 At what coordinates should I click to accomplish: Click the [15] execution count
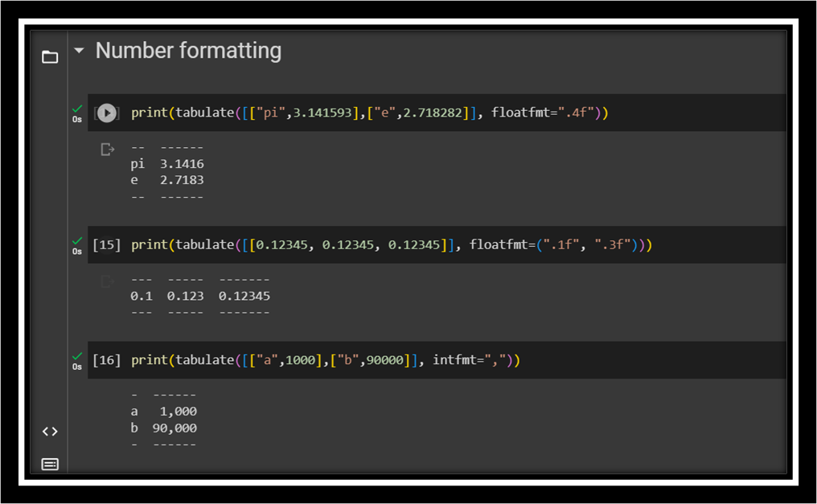pos(106,244)
